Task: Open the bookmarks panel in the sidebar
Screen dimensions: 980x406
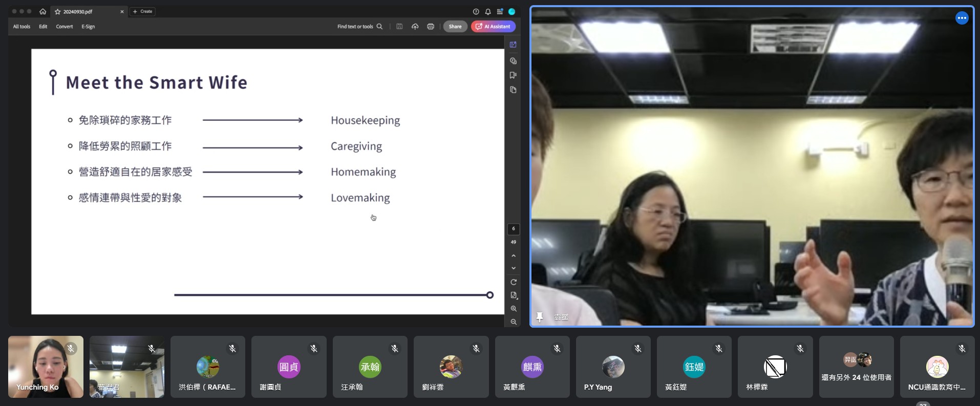Action: coord(513,75)
